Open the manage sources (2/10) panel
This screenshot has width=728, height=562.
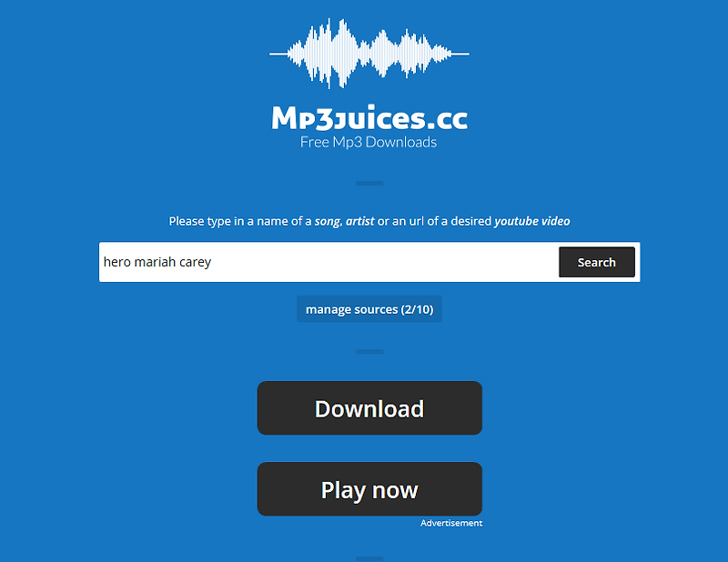[x=369, y=309]
